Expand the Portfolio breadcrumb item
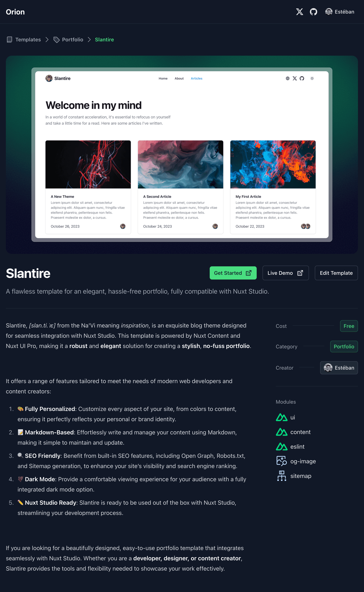 click(x=72, y=39)
